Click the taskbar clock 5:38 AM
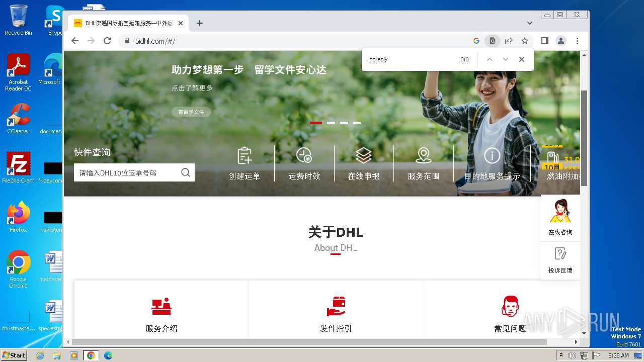644x362 pixels. click(x=618, y=355)
